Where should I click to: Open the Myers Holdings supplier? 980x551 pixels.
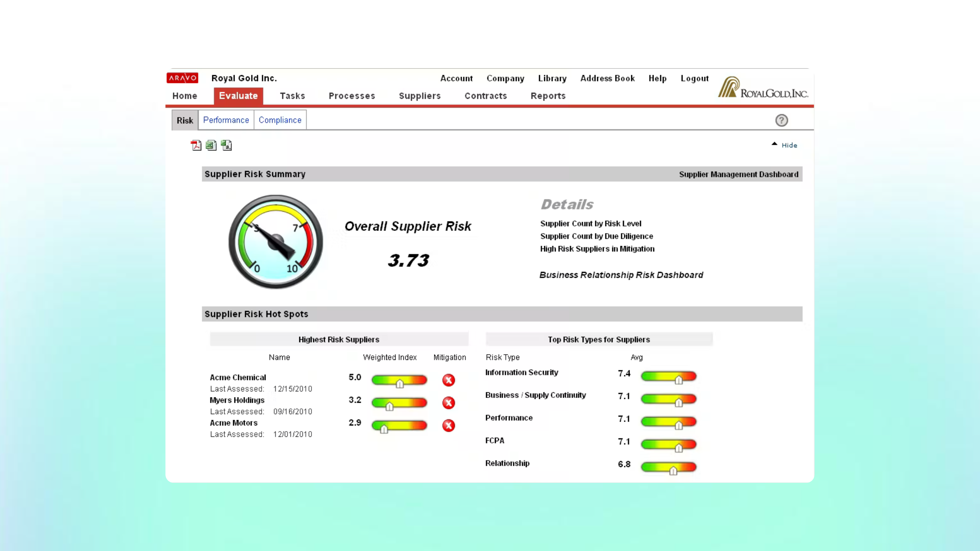pos(237,400)
